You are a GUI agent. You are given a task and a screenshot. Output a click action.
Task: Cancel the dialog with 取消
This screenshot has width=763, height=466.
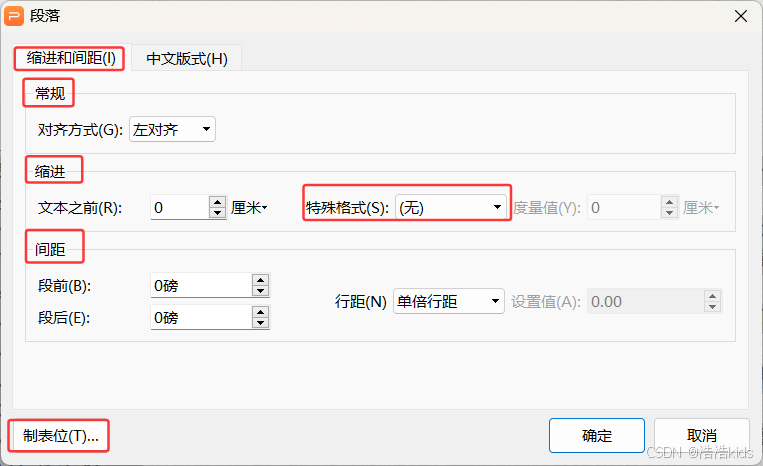point(701,435)
